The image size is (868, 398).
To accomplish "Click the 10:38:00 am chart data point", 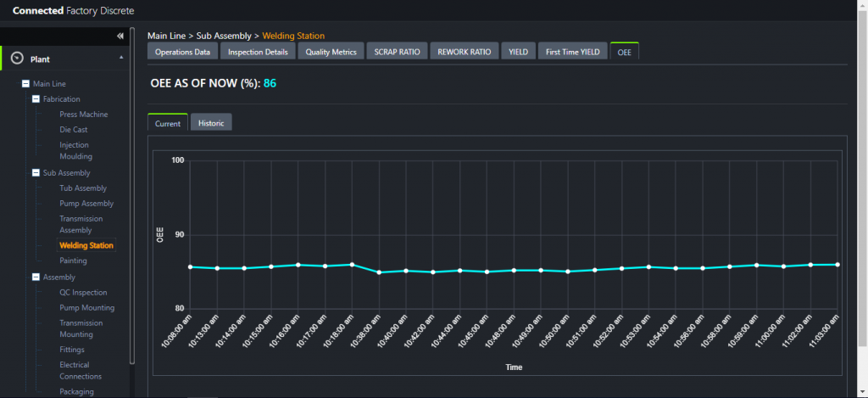I will pos(379,272).
